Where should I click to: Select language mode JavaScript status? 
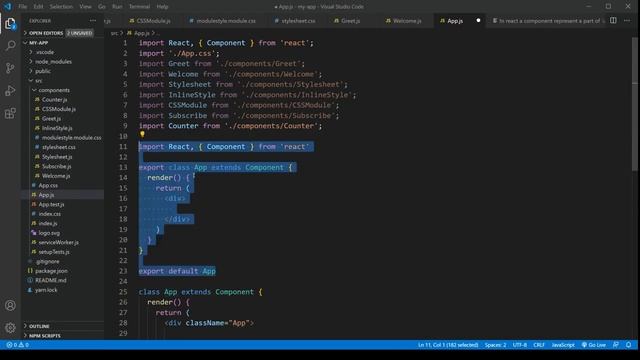click(x=563, y=345)
